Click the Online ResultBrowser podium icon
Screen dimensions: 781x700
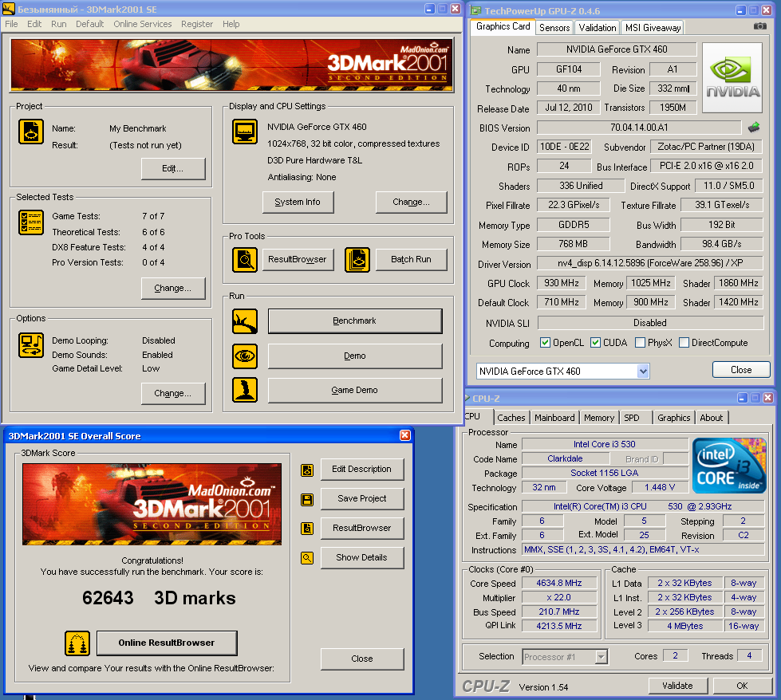coord(77,643)
